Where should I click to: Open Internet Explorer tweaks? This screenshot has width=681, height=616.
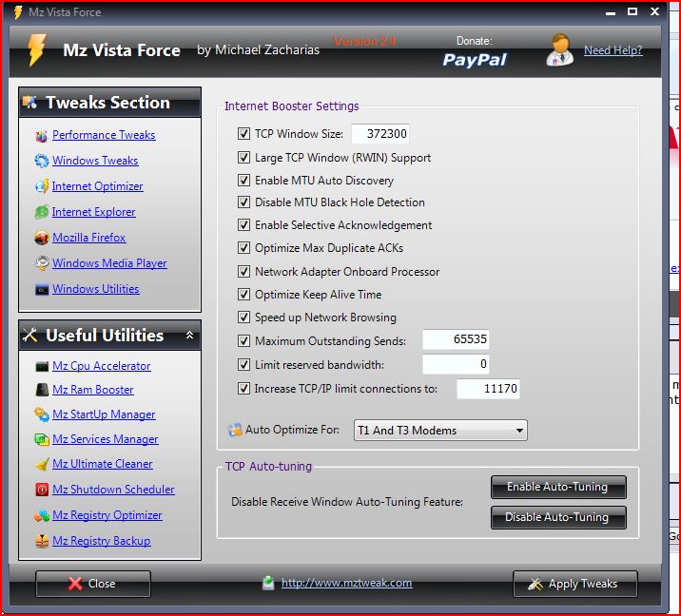point(94,212)
